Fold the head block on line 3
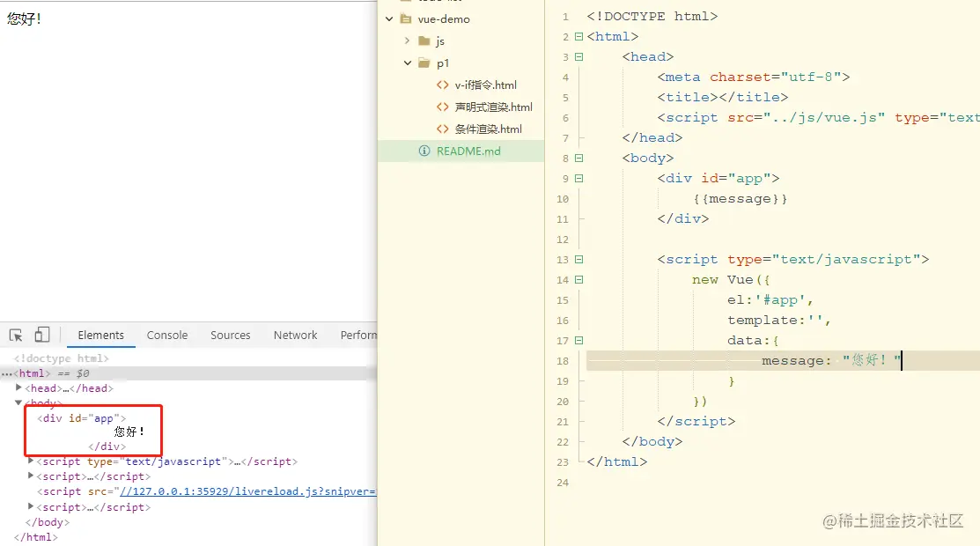 tap(578, 56)
